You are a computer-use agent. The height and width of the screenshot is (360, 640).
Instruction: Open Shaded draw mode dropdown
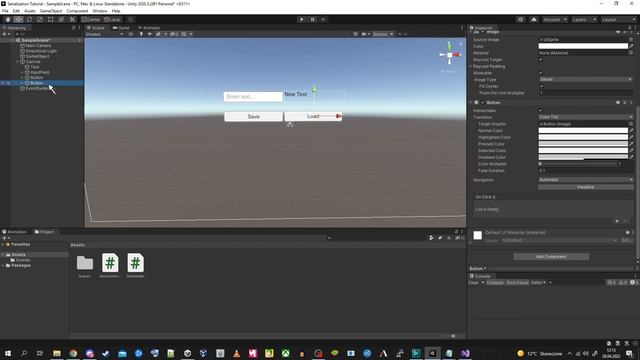(104, 34)
